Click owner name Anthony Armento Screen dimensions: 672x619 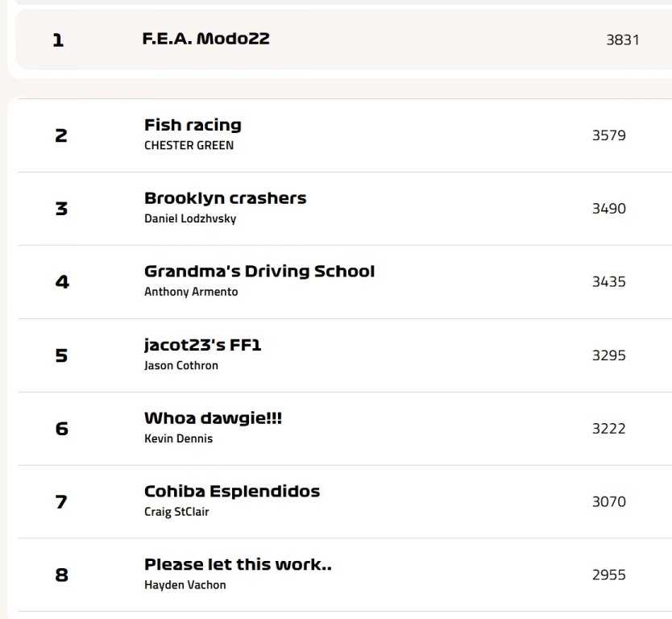[191, 292]
